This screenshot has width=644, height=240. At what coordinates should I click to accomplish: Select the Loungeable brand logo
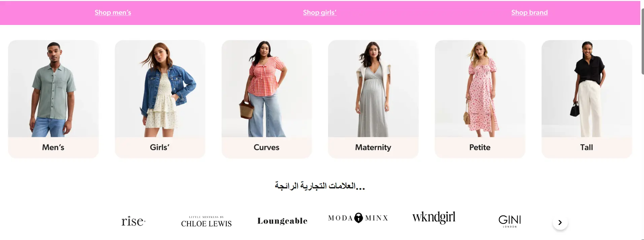[x=282, y=221]
